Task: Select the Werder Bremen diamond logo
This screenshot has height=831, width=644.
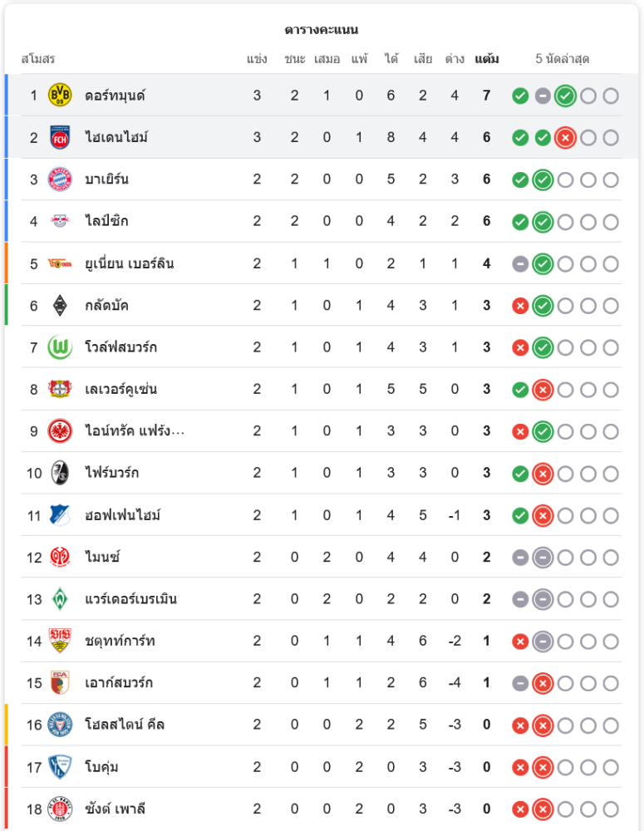Action: (x=60, y=599)
